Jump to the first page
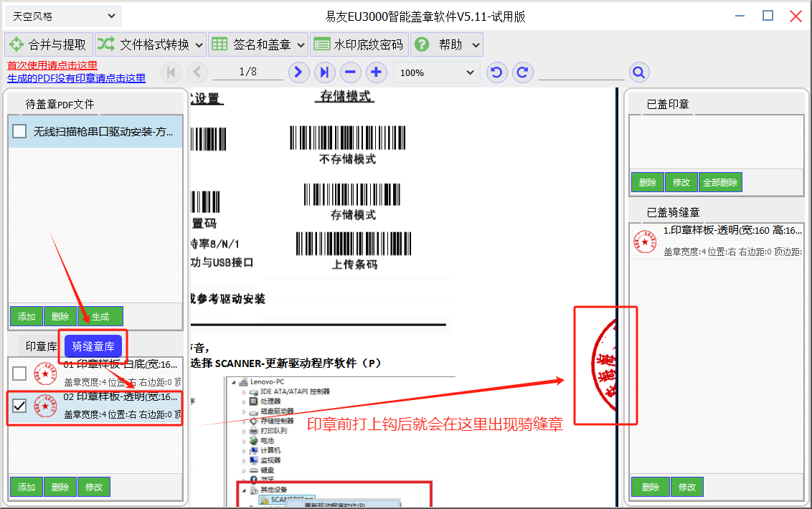The height and width of the screenshot is (509, 812). [171, 72]
